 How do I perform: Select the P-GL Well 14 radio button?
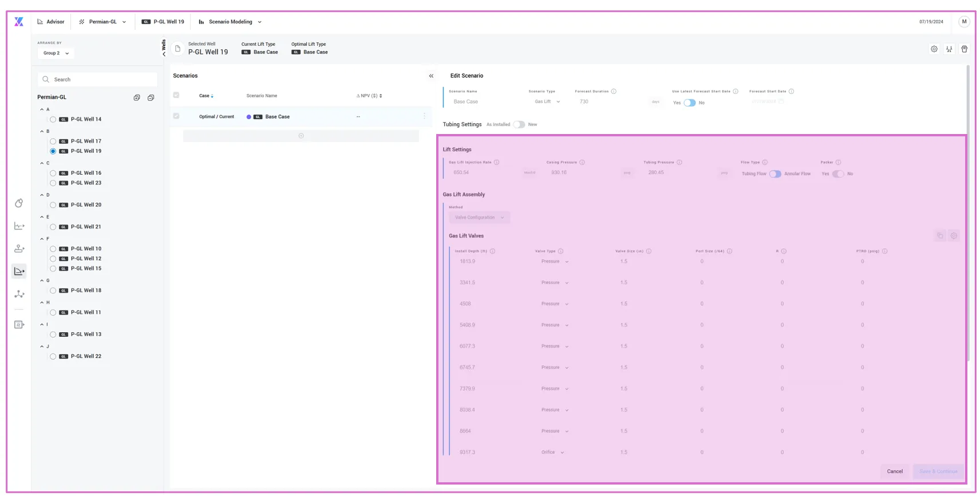click(x=53, y=120)
